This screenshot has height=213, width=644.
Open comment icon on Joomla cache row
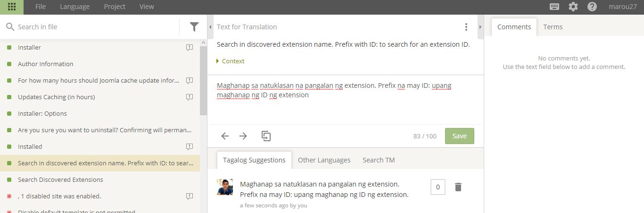pos(190,80)
